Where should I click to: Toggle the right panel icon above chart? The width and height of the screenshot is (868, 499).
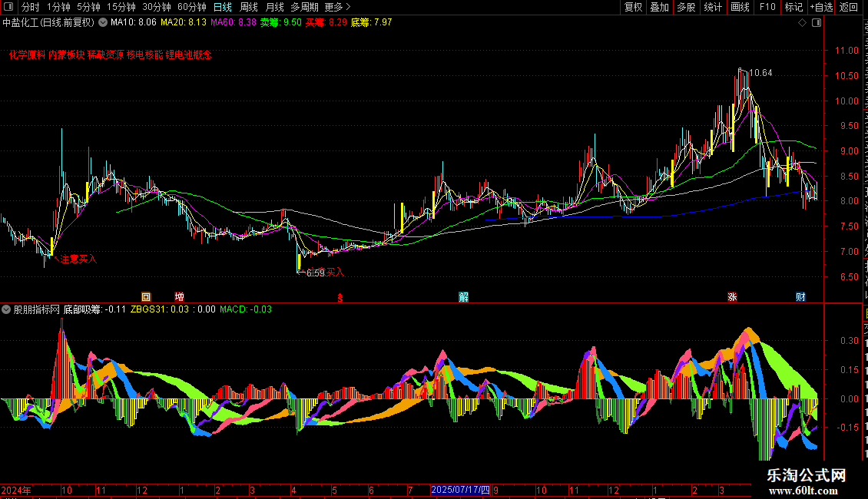point(816,23)
